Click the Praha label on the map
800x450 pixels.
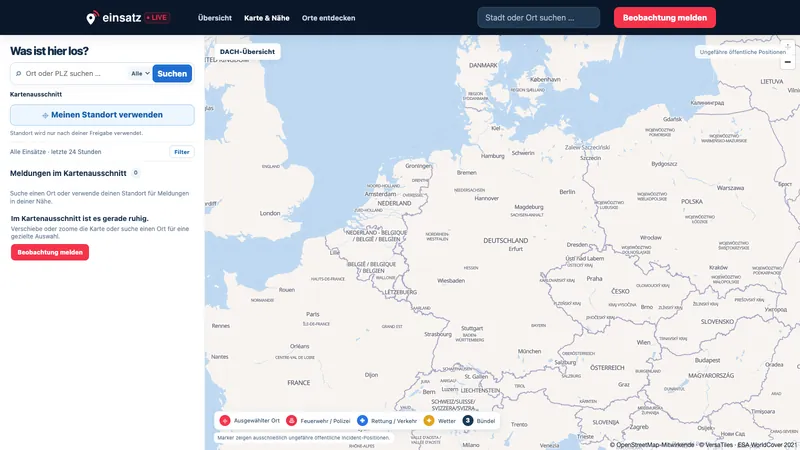tap(594, 279)
